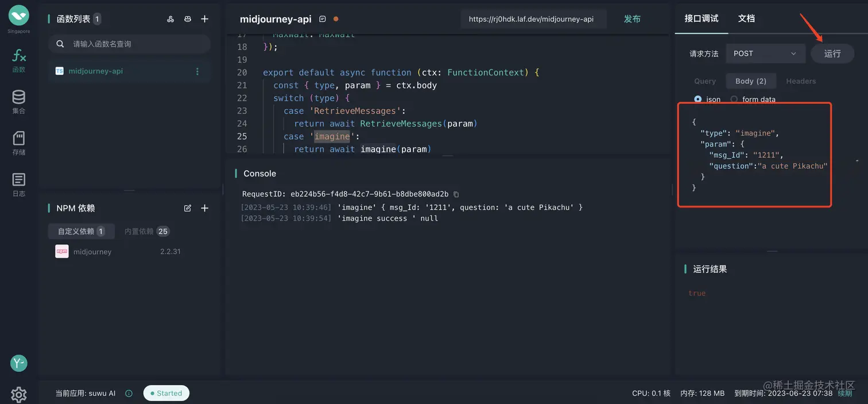Copy the RequestID with the copy icon
Image resolution: width=868 pixels, height=404 pixels.
[x=456, y=194]
